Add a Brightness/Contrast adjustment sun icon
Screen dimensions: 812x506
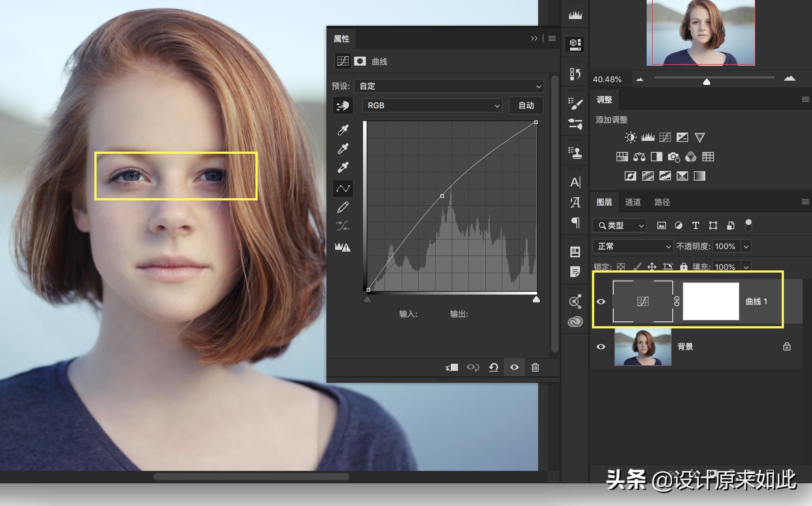point(630,137)
